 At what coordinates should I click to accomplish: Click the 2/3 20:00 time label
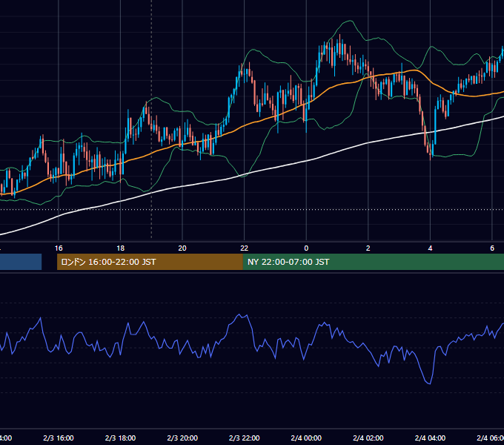click(182, 438)
